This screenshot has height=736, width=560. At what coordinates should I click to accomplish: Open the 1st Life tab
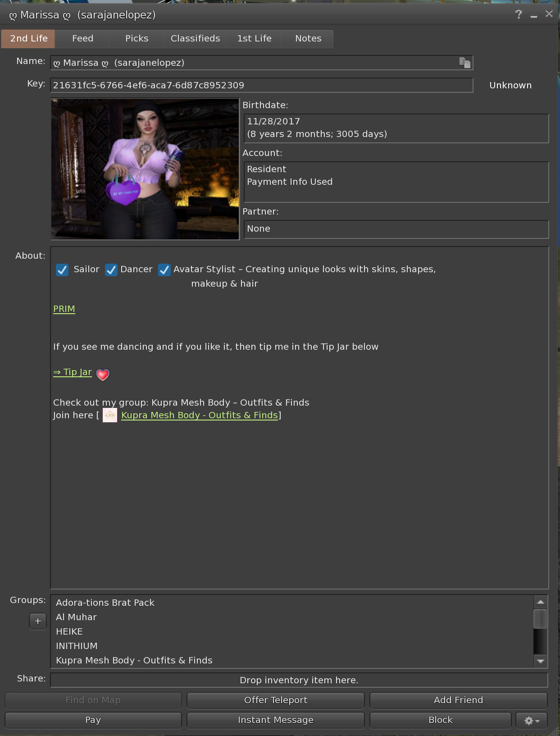[254, 39]
